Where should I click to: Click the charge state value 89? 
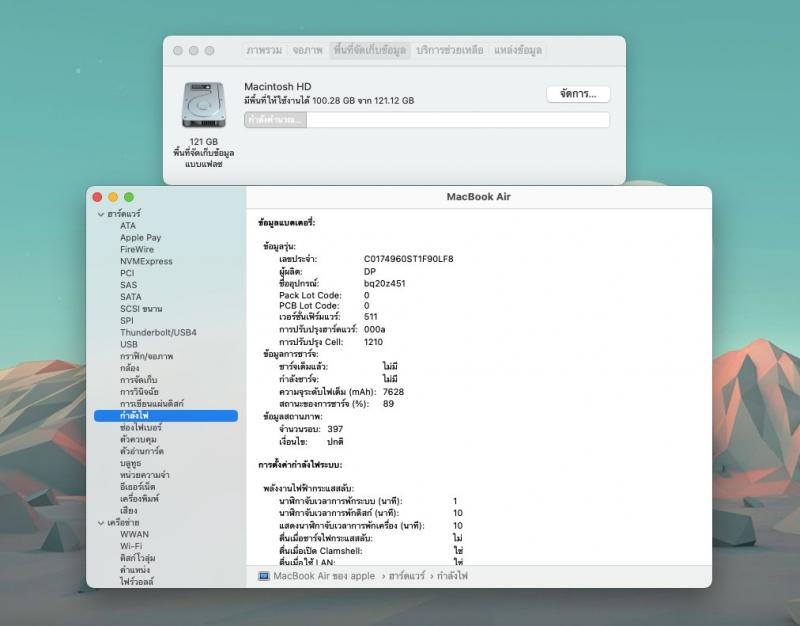388,404
